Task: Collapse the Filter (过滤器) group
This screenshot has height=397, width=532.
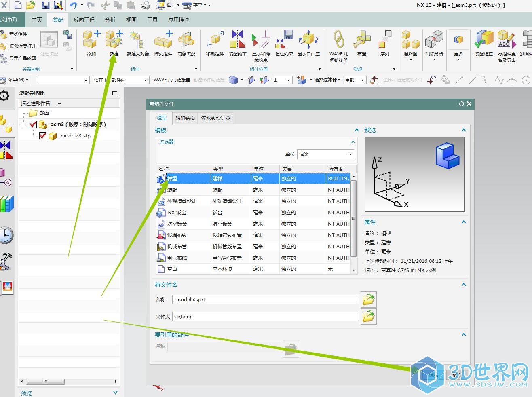Action: 353,142
